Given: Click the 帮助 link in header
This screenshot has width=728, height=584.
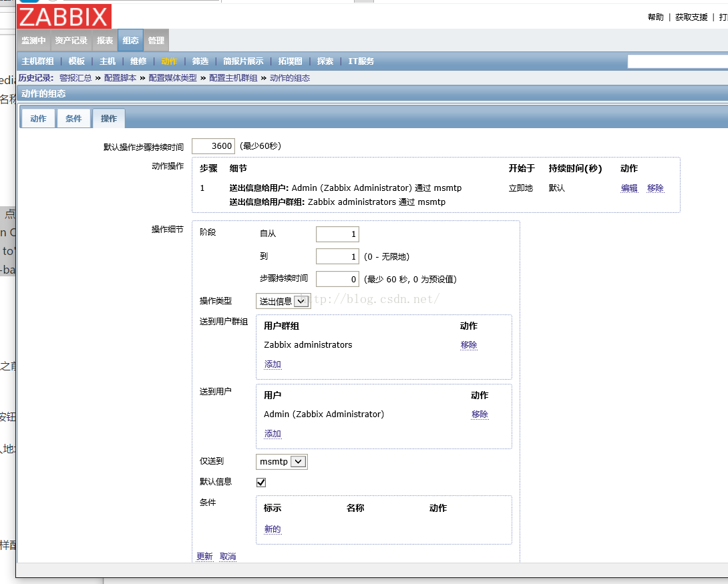Looking at the screenshot, I should [x=656, y=17].
